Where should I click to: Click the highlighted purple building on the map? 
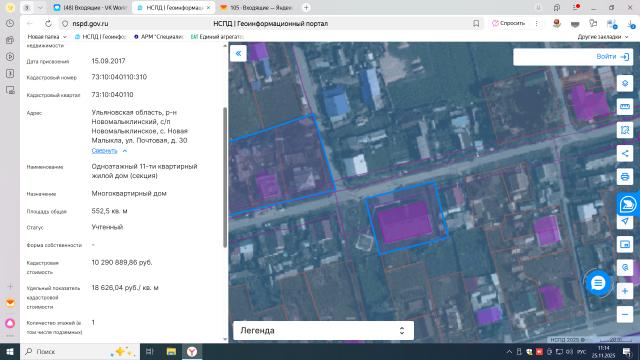(404, 221)
